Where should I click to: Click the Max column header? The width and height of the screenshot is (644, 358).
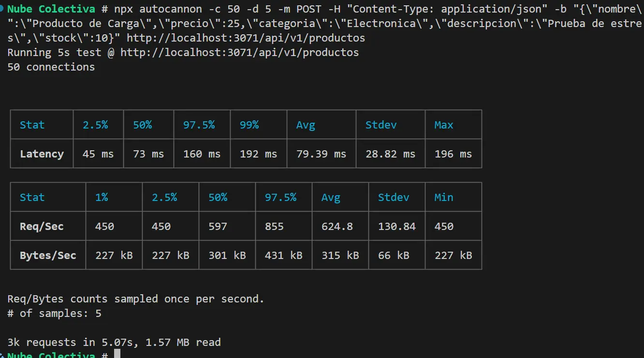tap(444, 125)
